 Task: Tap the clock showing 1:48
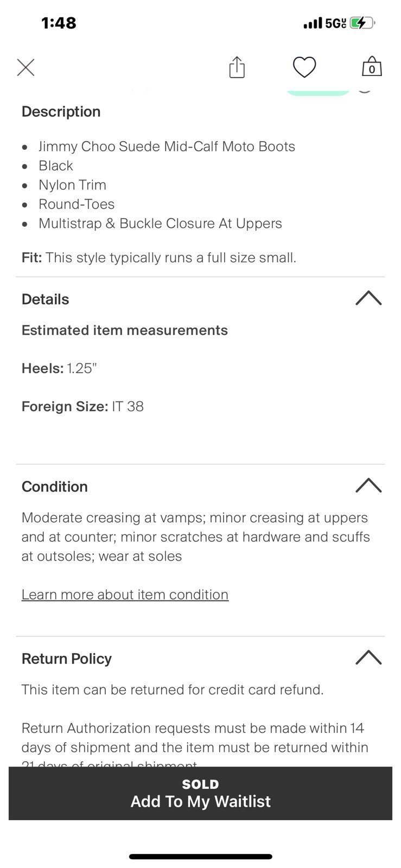click(x=59, y=23)
